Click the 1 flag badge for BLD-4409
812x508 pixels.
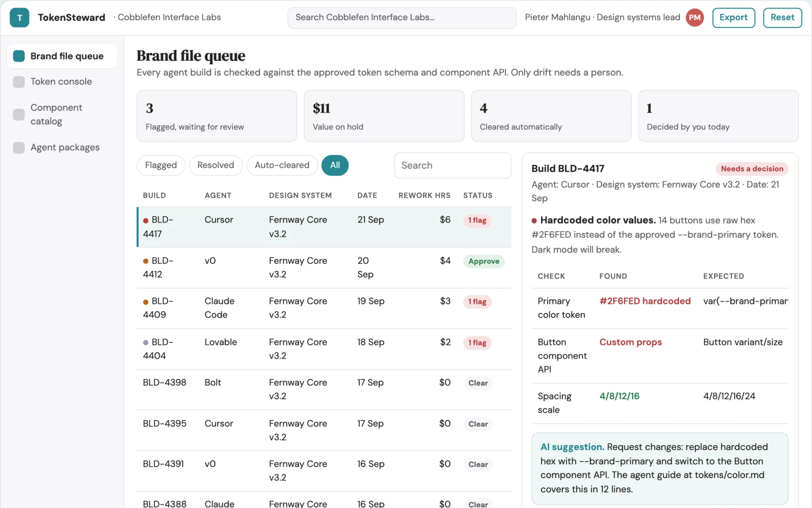pyautogui.click(x=477, y=302)
